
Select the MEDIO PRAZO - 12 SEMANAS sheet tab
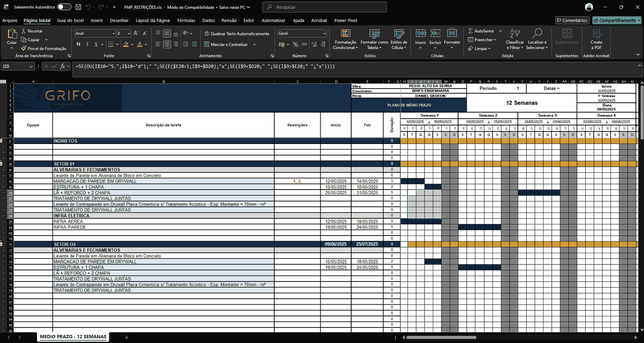click(73, 337)
